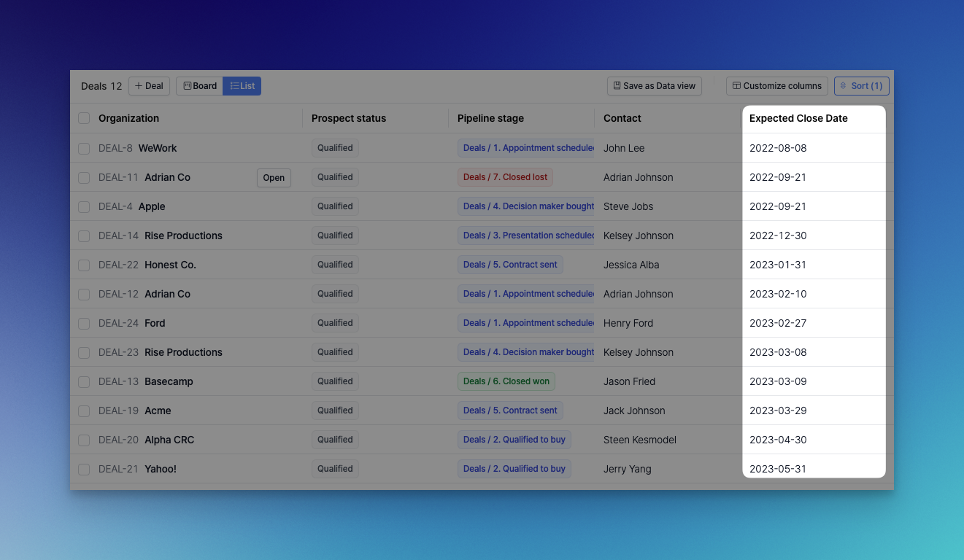Screen dimensions: 964x560
Task: Select contact Jessica Alba
Action: 631,265
